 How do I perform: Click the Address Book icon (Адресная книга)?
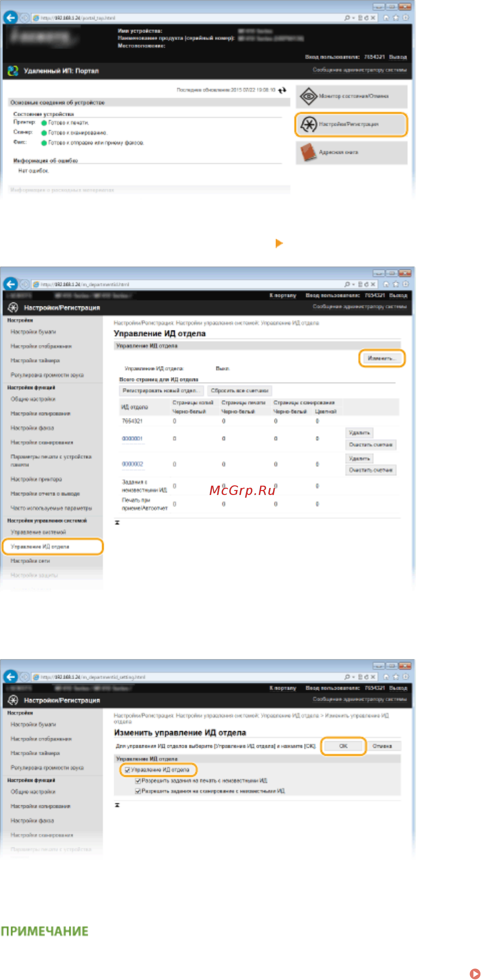[x=308, y=152]
